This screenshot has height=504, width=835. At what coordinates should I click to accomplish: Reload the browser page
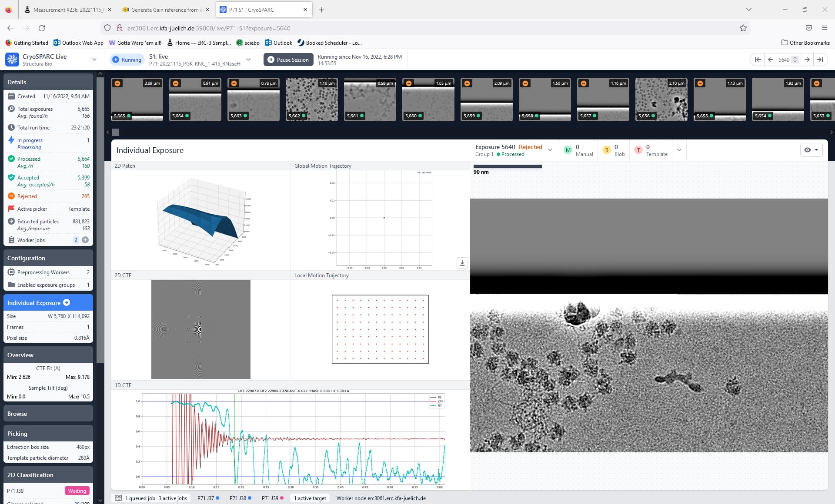click(42, 28)
